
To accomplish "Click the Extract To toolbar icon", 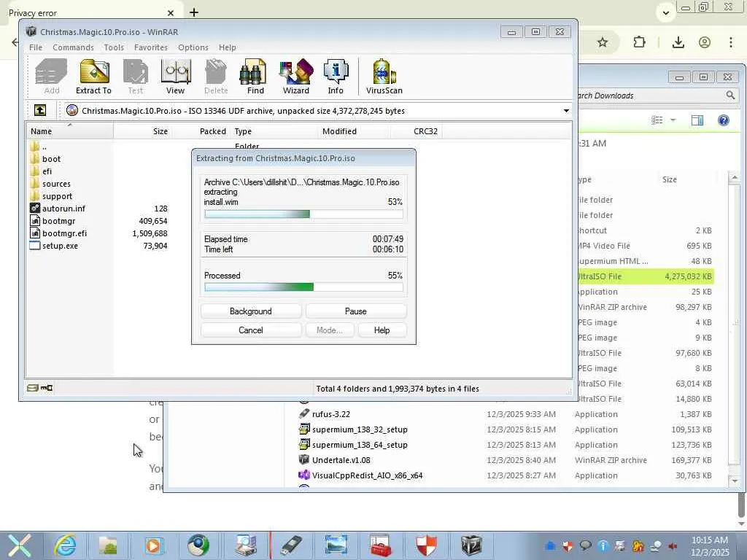I will tap(94, 77).
